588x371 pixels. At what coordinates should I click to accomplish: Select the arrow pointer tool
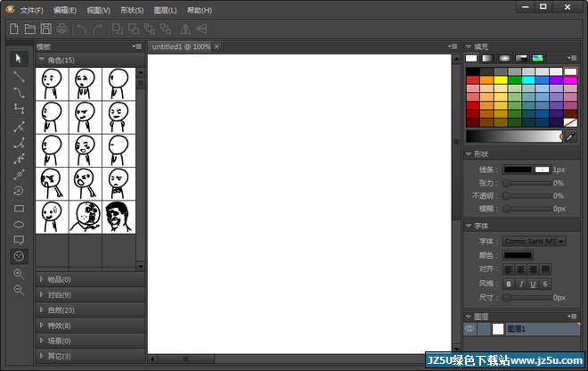coord(19,59)
